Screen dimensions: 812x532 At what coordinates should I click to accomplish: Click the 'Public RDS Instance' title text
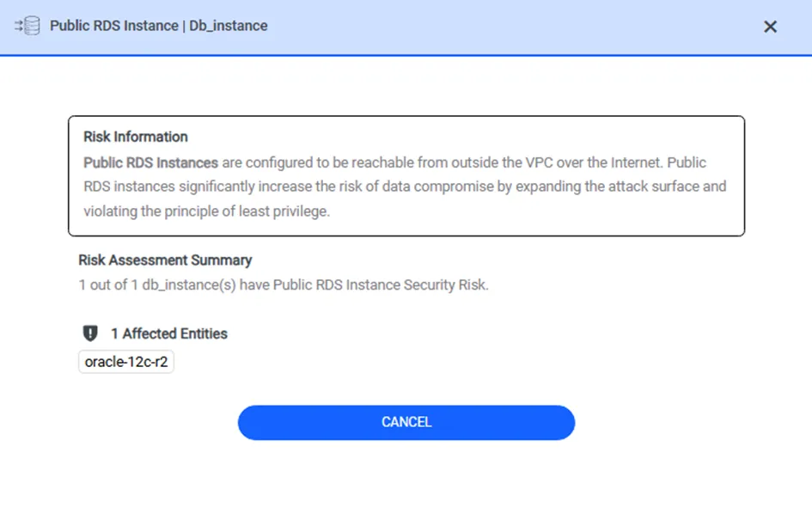pos(114,26)
